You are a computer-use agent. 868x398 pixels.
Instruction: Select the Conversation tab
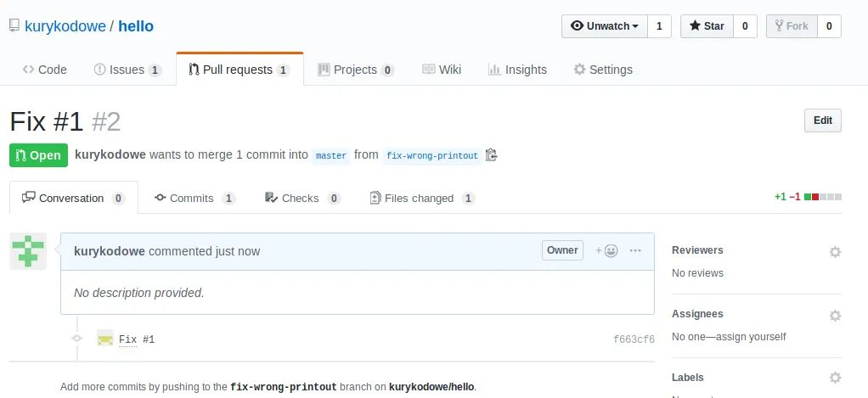[74, 198]
